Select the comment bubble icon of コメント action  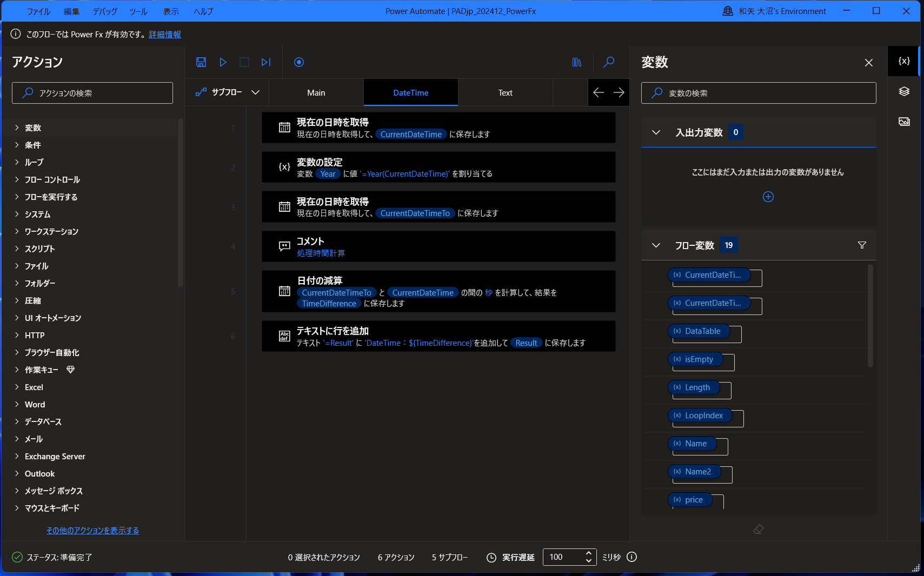(x=284, y=246)
